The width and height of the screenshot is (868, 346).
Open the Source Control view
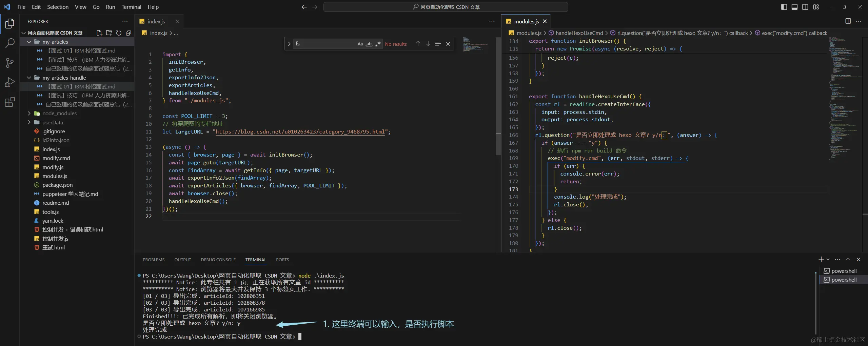[10, 63]
